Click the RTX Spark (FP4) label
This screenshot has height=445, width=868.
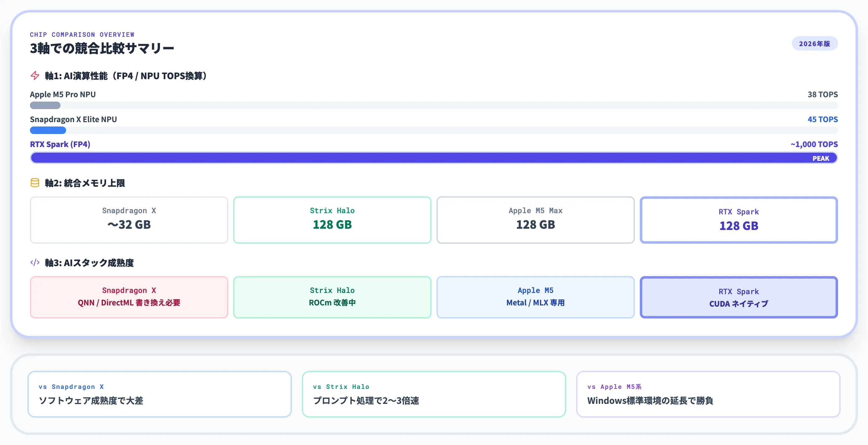click(60, 144)
